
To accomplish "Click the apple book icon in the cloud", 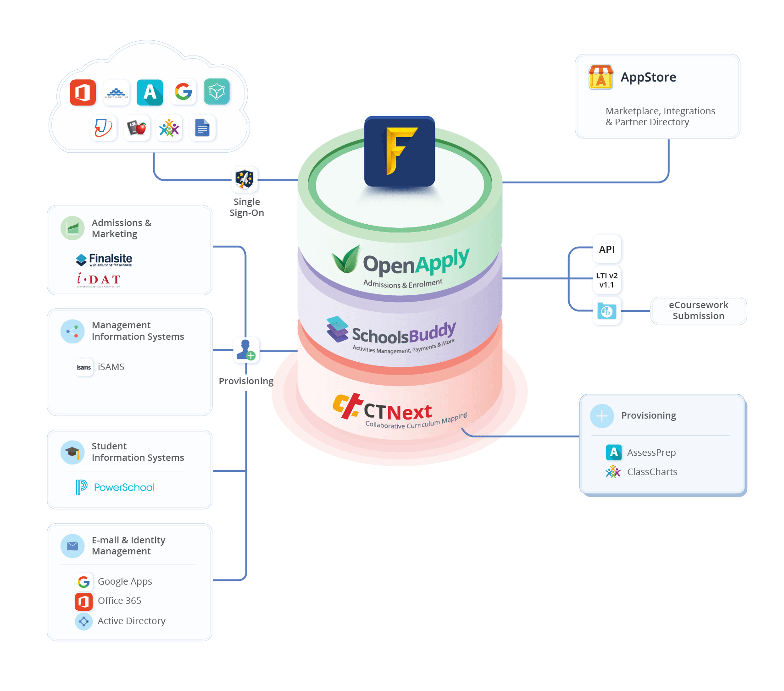I will point(137,128).
